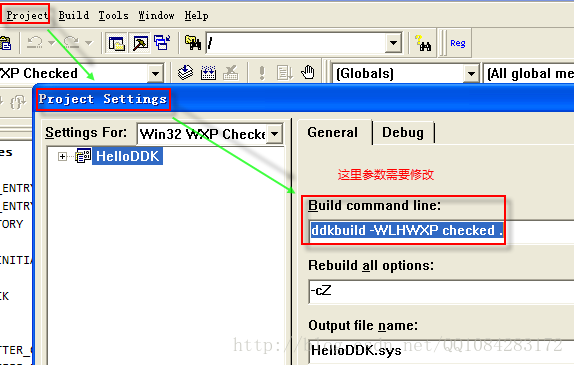Viewport: 574px width, 365px height.
Task: Switch to the Debug tab
Action: (403, 132)
